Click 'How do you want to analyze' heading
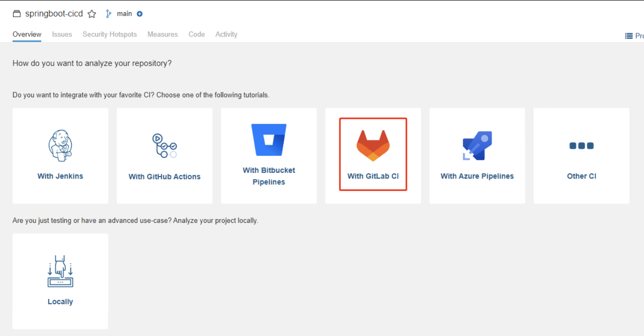 pyautogui.click(x=92, y=63)
